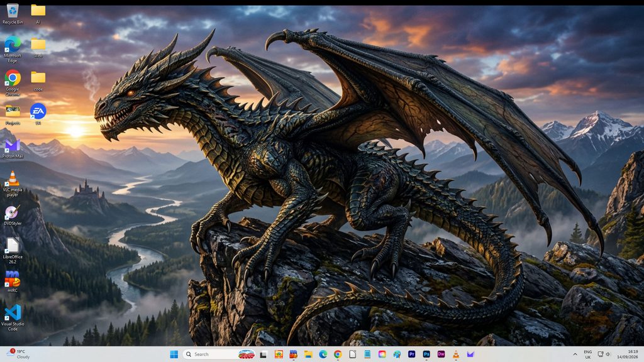Show hidden system tray icons
Viewport: 644px width, 362px height.
click(575, 354)
